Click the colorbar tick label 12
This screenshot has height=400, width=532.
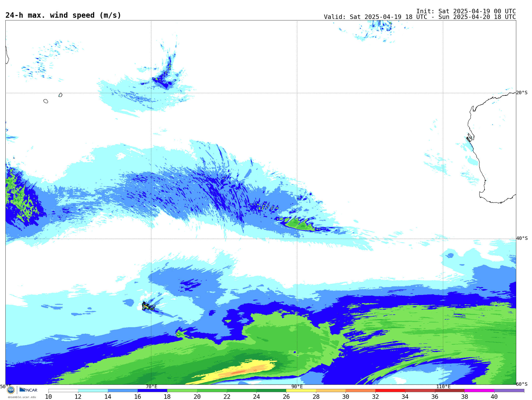[x=78, y=397]
